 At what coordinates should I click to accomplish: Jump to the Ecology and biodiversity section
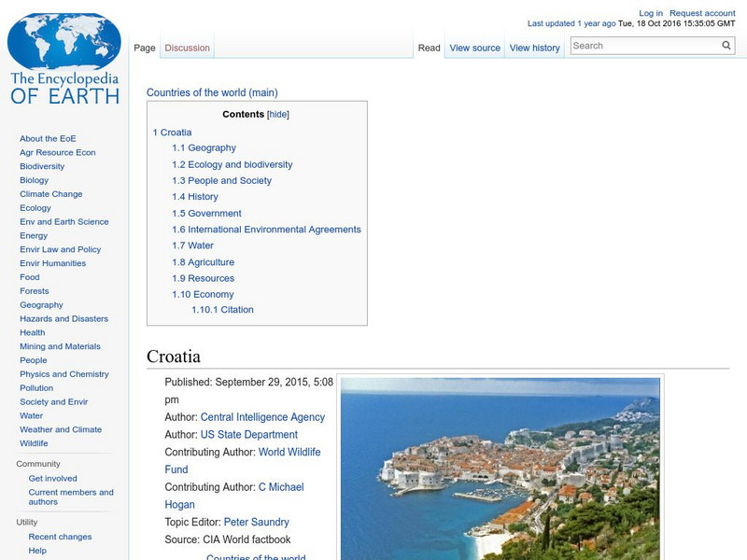pos(234,163)
